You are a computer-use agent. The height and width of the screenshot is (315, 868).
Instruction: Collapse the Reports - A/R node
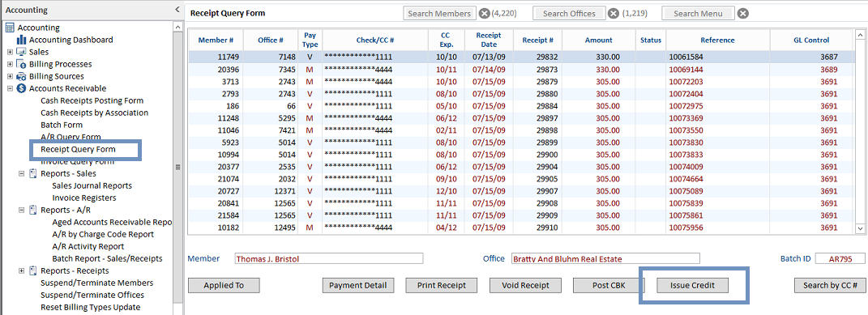[22, 210]
